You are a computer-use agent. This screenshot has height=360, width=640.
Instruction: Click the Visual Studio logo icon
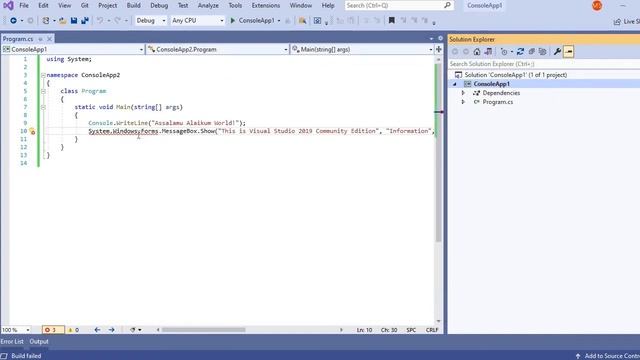[x=8, y=6]
